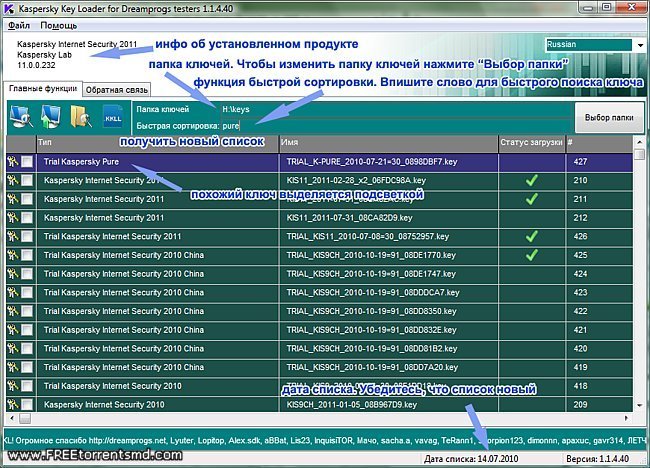Click key icon in row numbered 210
This screenshot has width=650, height=468.
(x=12, y=180)
